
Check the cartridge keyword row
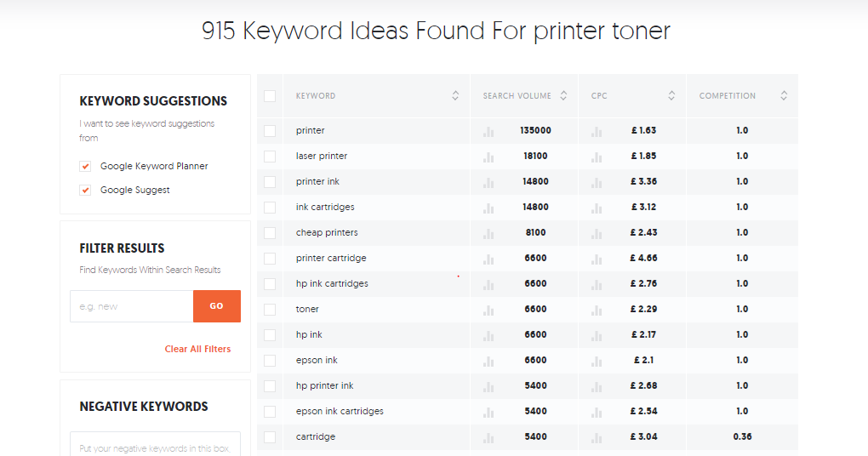[x=270, y=436]
